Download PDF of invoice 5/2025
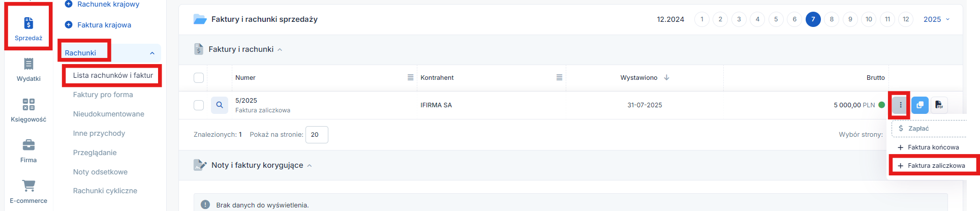This screenshot has width=980, height=211. coord(939,105)
